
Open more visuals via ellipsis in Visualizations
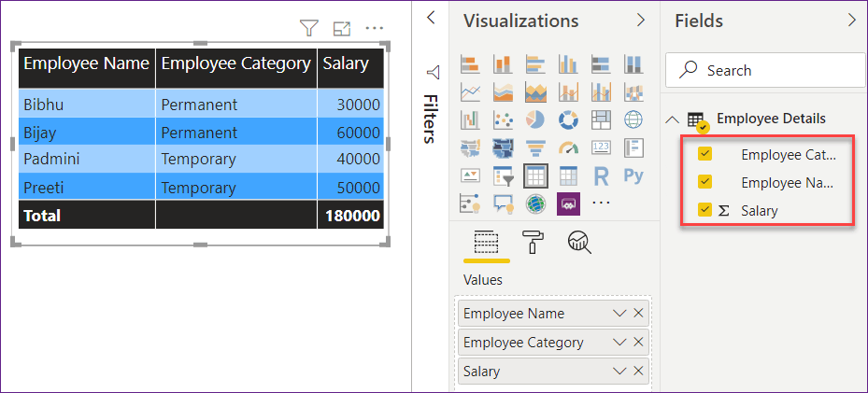click(x=601, y=203)
